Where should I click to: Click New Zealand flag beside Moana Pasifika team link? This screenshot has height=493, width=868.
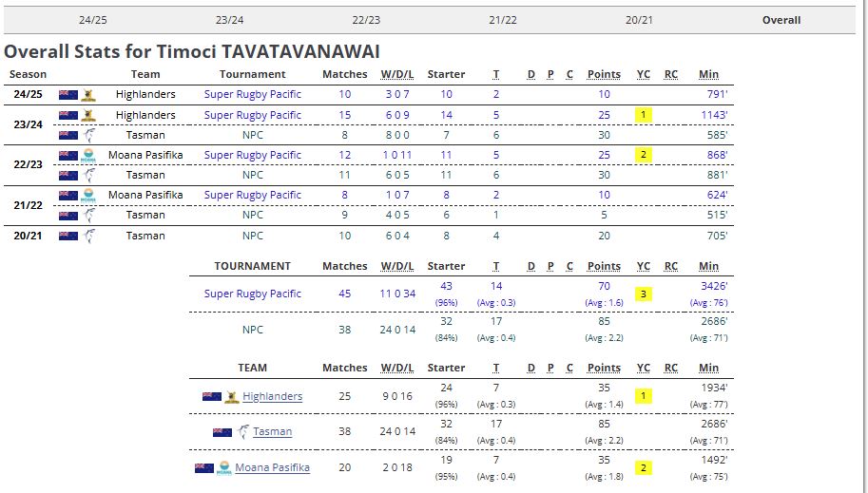click(x=203, y=468)
